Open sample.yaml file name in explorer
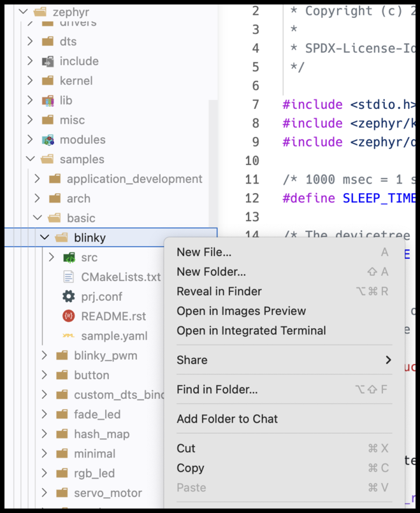Screen dimensions: 420x513 tap(114, 336)
